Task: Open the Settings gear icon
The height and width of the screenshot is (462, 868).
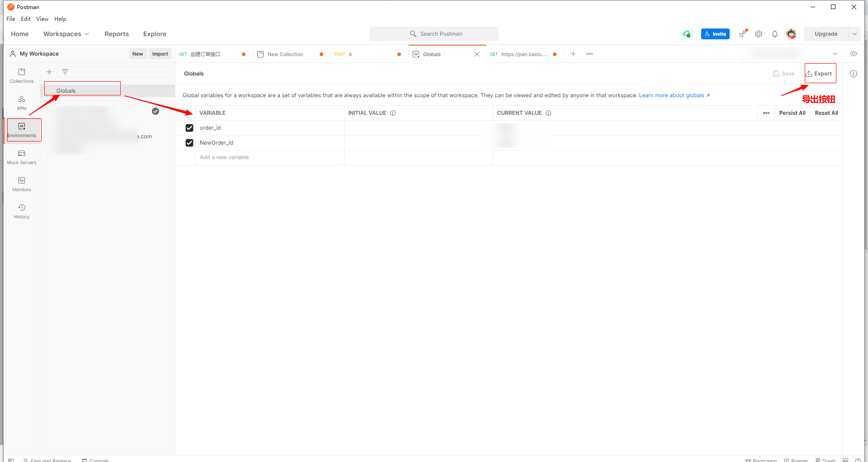Action: point(759,34)
